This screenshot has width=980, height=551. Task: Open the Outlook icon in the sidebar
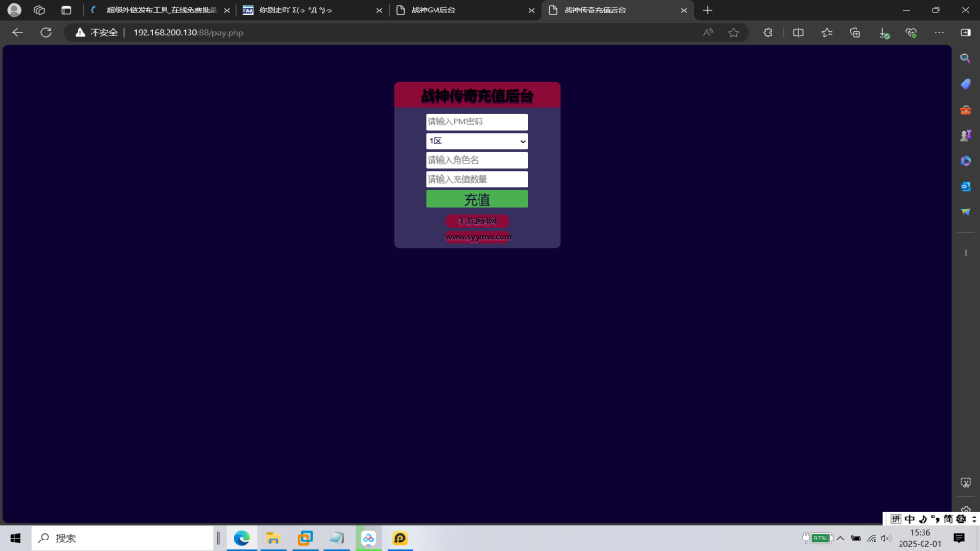tap(966, 186)
